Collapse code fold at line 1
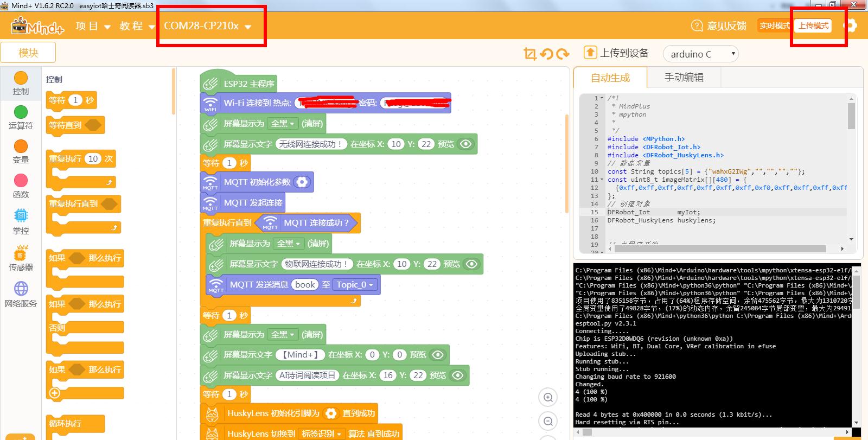Image resolution: width=868 pixels, height=440 pixels. pyautogui.click(x=602, y=98)
